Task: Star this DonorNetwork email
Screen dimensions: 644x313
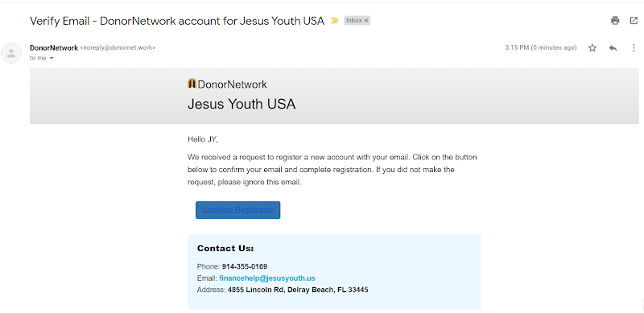Action: pyautogui.click(x=592, y=48)
